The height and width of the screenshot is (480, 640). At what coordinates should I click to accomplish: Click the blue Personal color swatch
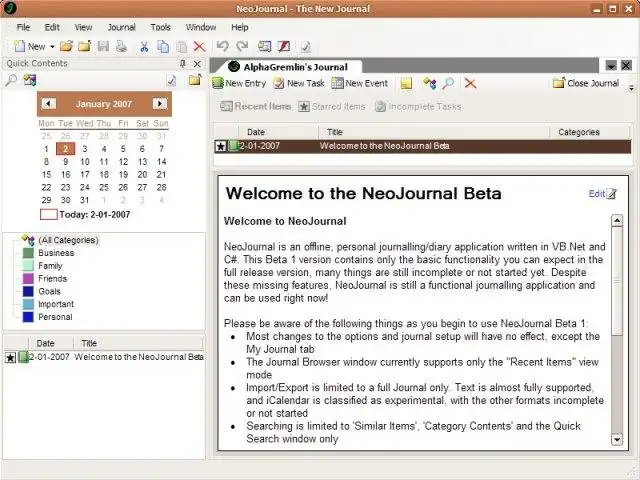pyautogui.click(x=28, y=317)
